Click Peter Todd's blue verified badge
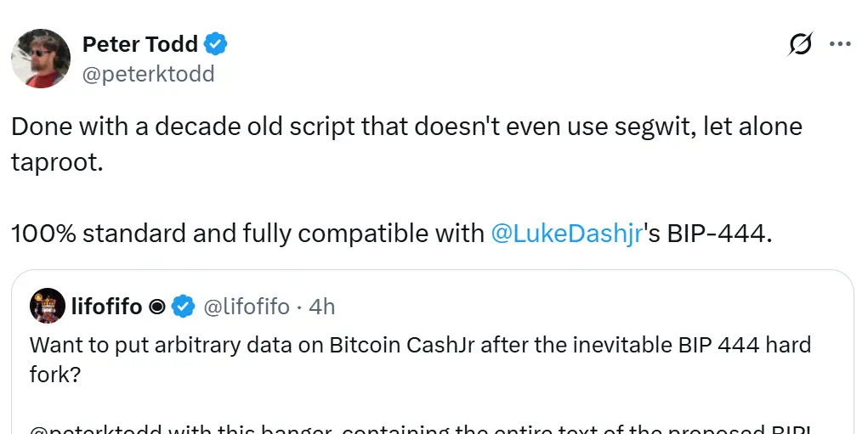The image size is (868, 434). pyautogui.click(x=217, y=43)
